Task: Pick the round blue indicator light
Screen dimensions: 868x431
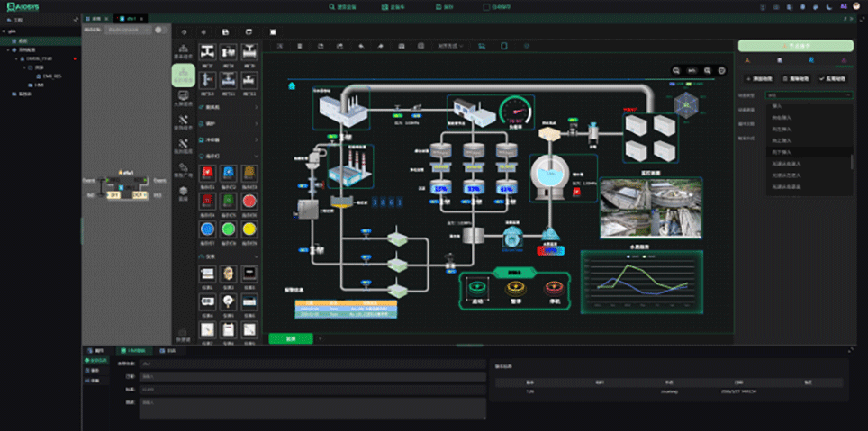Action: pos(208,229)
